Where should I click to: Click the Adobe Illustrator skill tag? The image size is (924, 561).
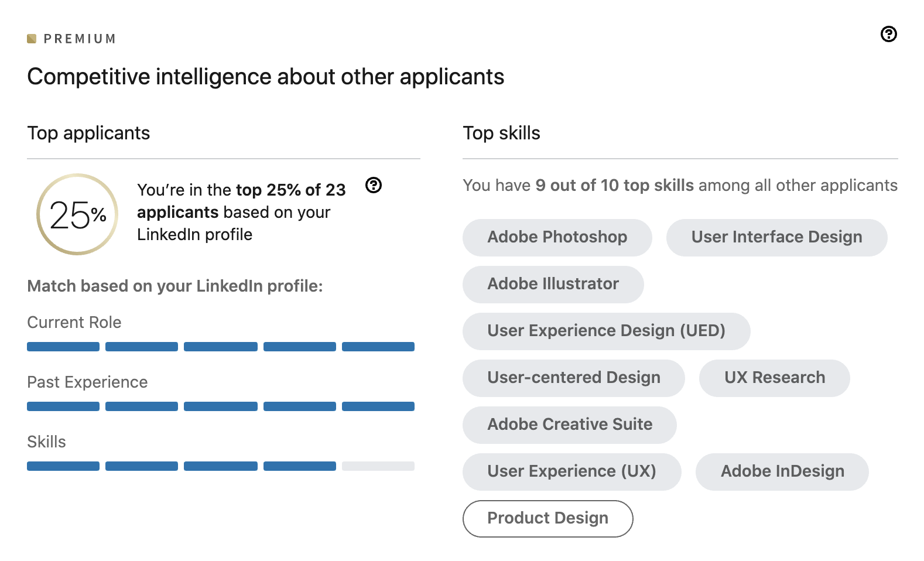(552, 284)
